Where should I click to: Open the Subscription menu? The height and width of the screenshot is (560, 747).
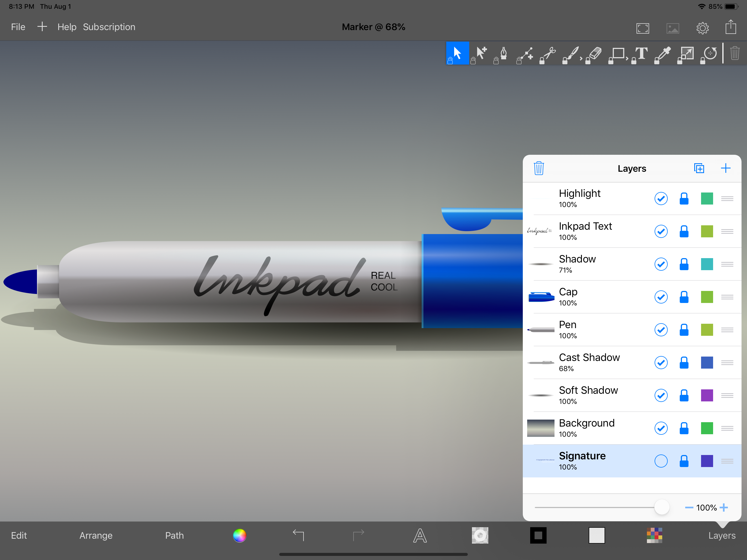[x=109, y=27]
